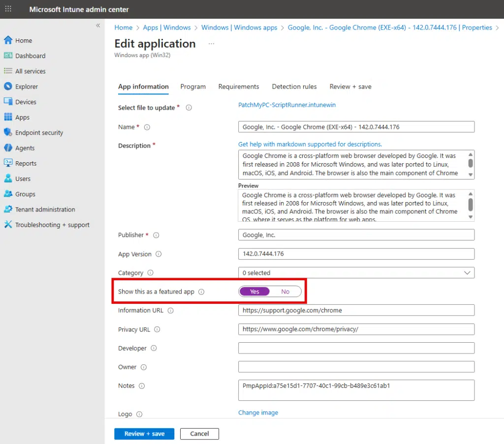Open Devices via its sidebar icon
Viewport: 504px width, 444px height.
(x=8, y=102)
